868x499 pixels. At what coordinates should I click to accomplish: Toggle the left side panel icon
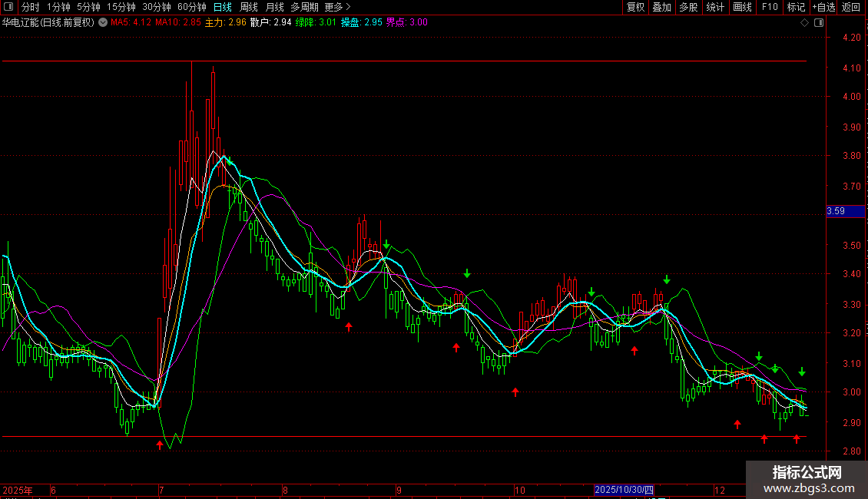click(8, 7)
